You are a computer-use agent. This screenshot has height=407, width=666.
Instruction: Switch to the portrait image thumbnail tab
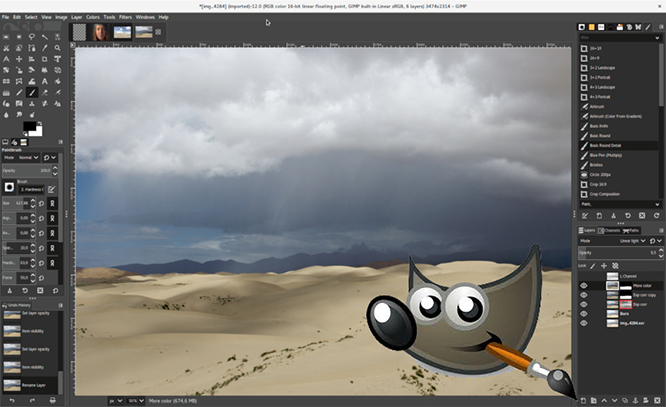[x=100, y=32]
